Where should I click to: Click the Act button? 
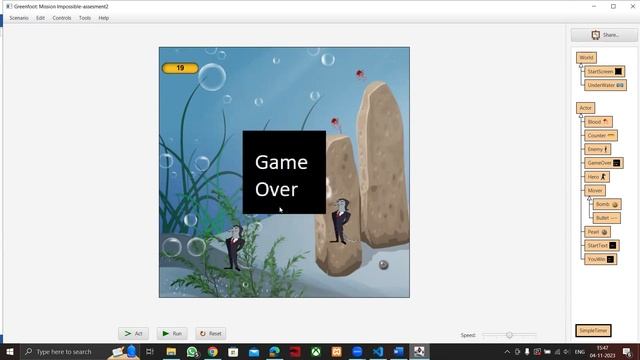[x=133, y=333]
